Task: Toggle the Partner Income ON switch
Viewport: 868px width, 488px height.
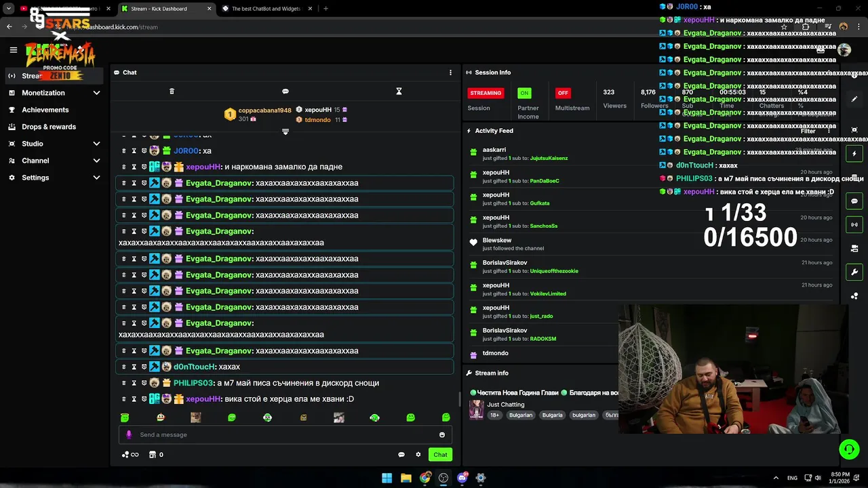Action: [x=524, y=93]
